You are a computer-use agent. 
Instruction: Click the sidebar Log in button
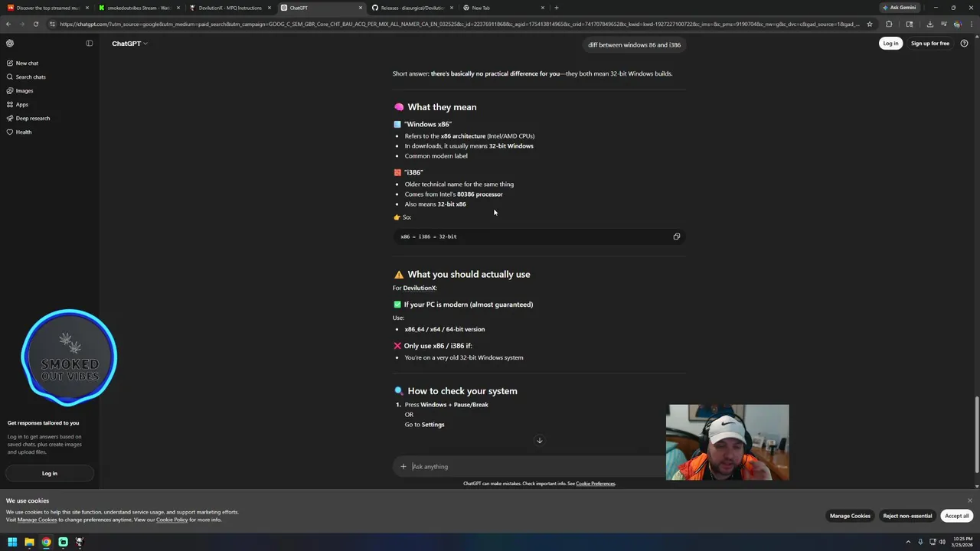click(50, 474)
